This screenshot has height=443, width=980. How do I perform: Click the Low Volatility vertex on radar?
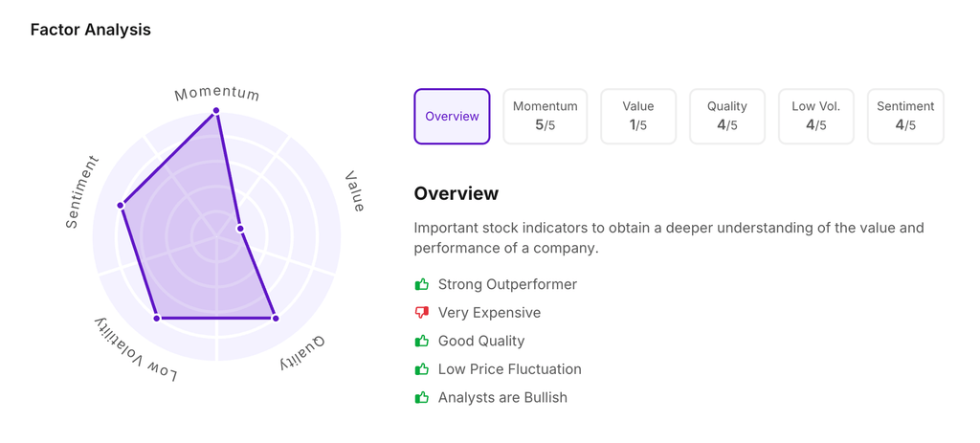(x=157, y=318)
